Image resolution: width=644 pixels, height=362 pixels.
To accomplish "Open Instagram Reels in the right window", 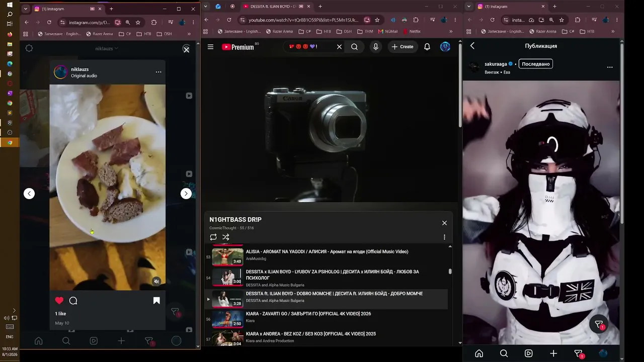I will [528, 353].
